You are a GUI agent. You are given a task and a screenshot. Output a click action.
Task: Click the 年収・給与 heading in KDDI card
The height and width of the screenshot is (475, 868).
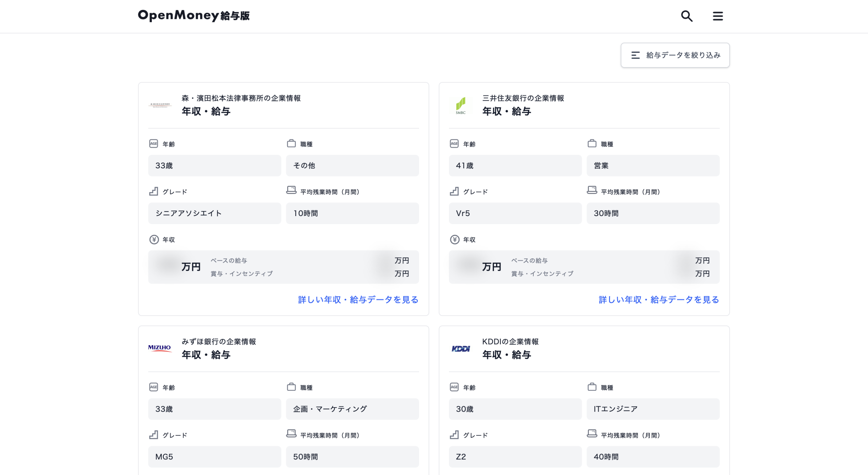coord(507,355)
